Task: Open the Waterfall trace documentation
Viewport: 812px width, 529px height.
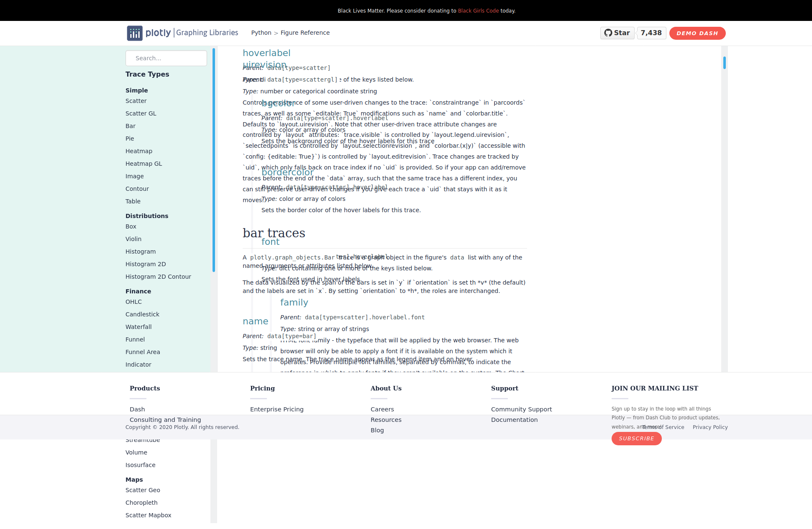Action: coord(138,327)
